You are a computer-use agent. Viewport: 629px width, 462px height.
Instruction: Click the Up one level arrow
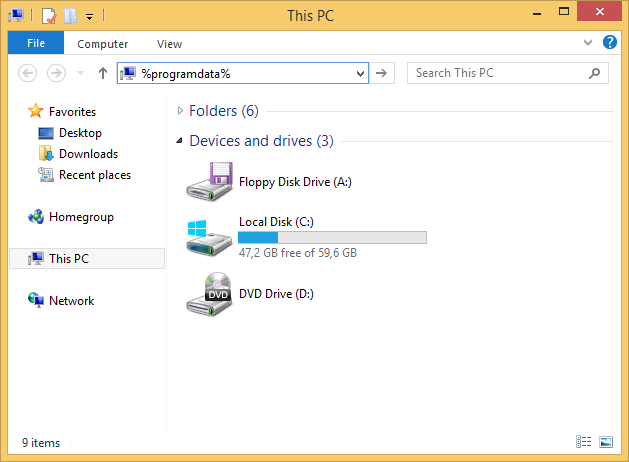click(x=103, y=73)
